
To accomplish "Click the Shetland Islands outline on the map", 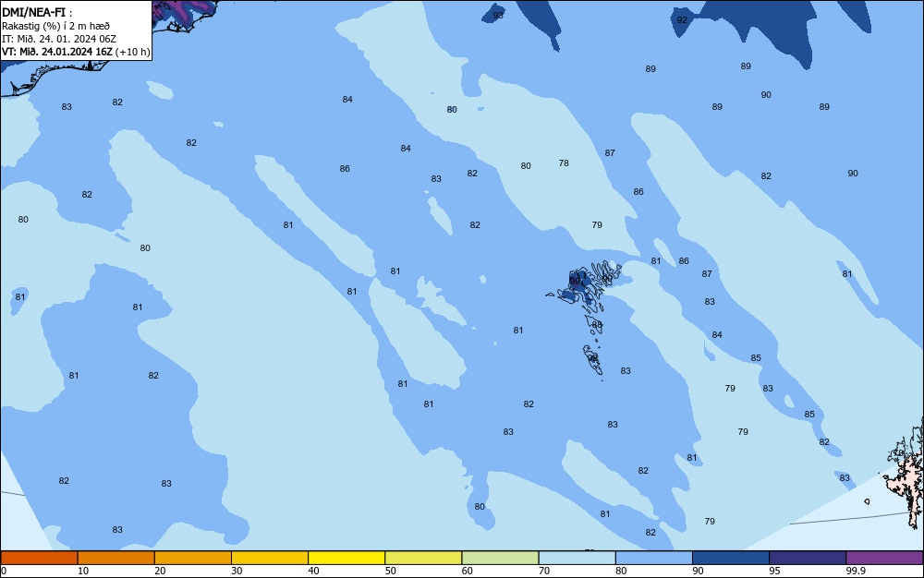I will 906,474.
